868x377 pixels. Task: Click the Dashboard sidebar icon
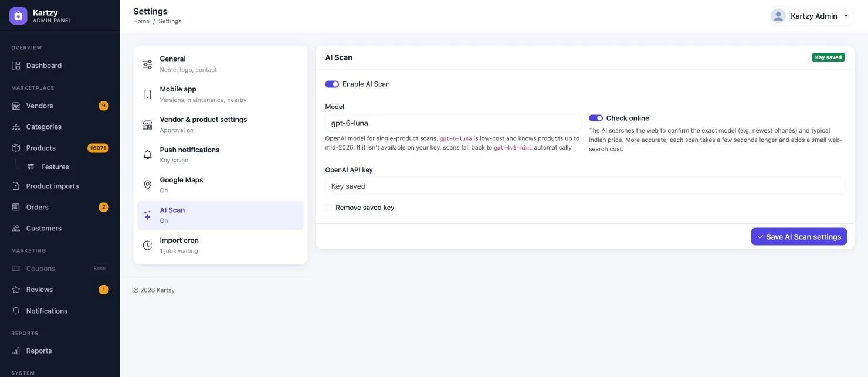pyautogui.click(x=16, y=66)
